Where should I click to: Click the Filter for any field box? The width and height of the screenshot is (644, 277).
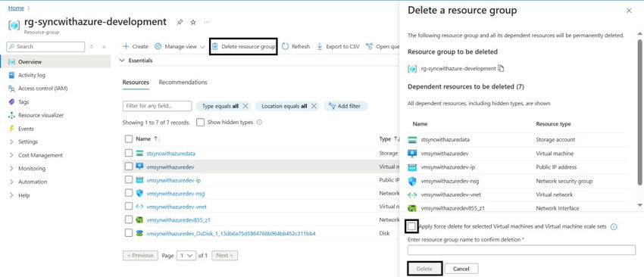coord(157,106)
